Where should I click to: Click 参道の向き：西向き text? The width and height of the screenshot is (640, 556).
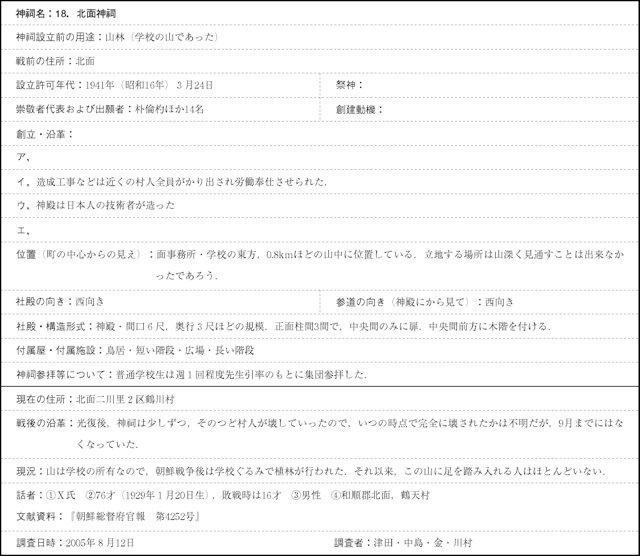(424, 302)
